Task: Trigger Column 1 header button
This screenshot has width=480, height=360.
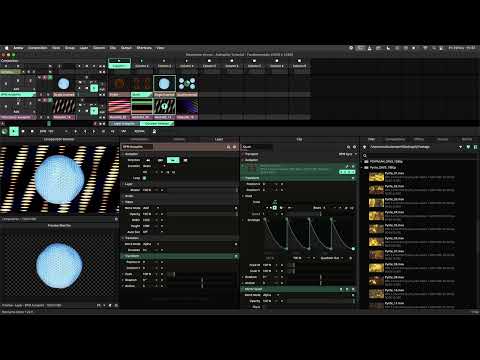Action: [119, 63]
